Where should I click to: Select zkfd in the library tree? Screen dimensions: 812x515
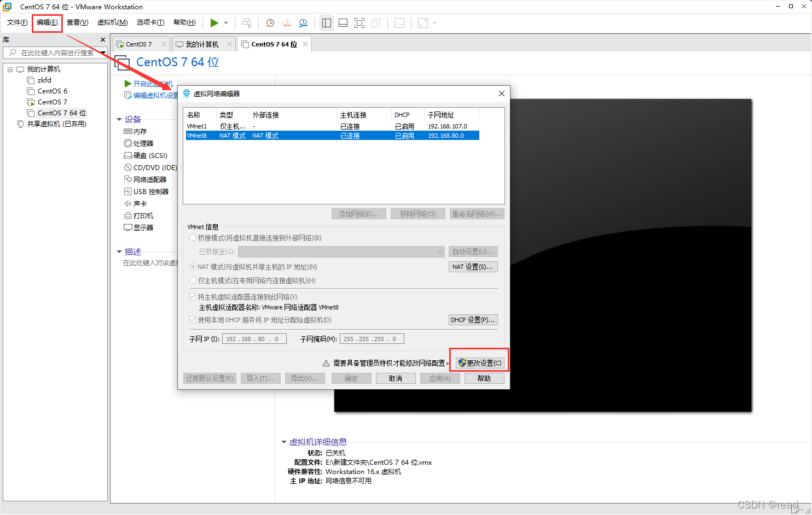click(44, 80)
